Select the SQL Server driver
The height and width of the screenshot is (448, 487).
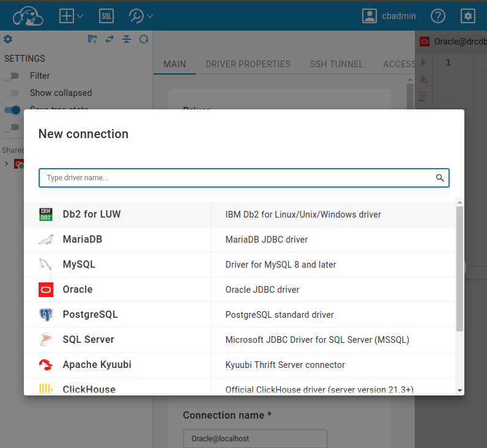point(239,340)
